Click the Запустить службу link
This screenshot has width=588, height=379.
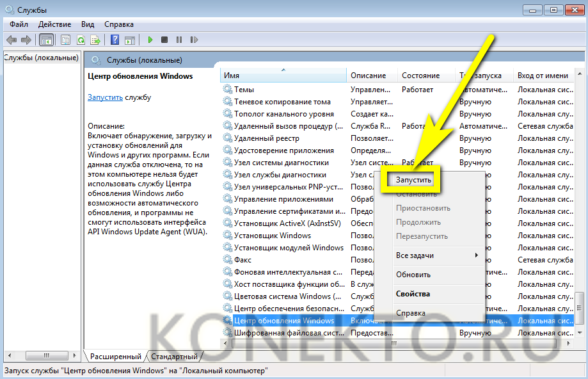[x=105, y=97]
